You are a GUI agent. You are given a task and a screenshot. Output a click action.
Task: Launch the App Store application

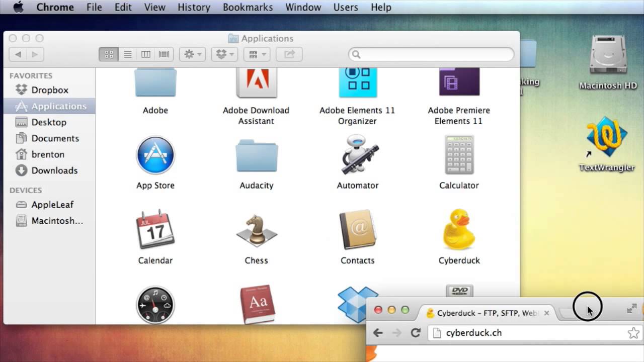[x=155, y=155]
